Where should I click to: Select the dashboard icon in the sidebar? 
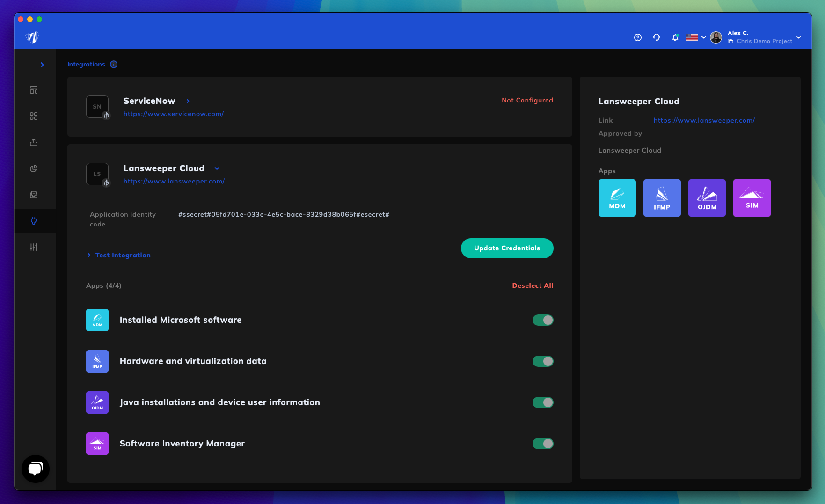pos(34,90)
